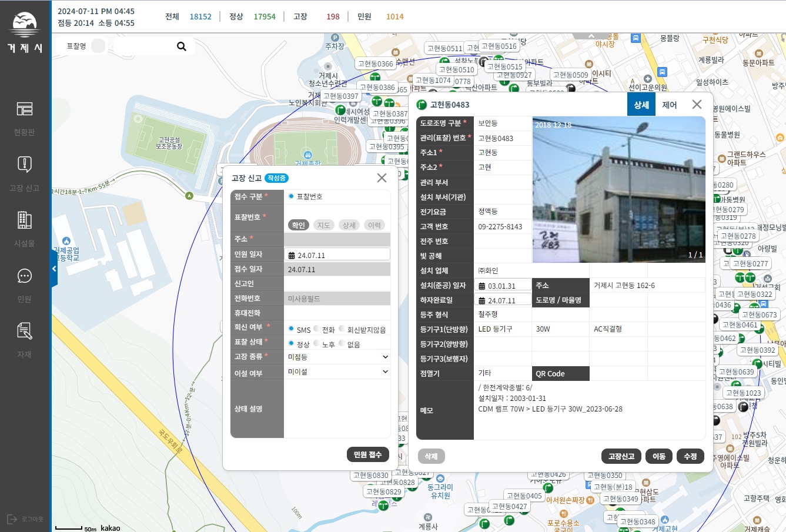Click the 확인 tab in 표찰번호 row

[299, 225]
